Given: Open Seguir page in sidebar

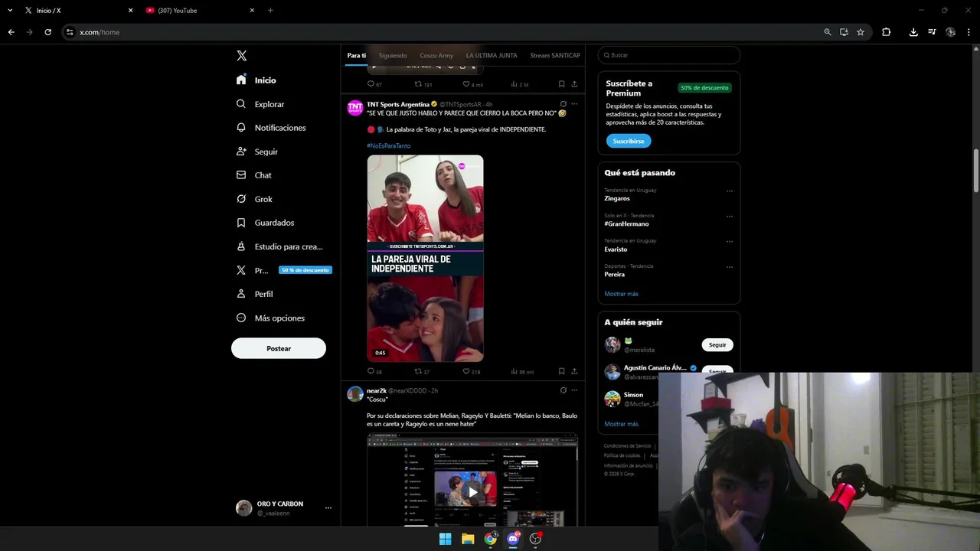Looking at the screenshot, I should coord(257,152).
